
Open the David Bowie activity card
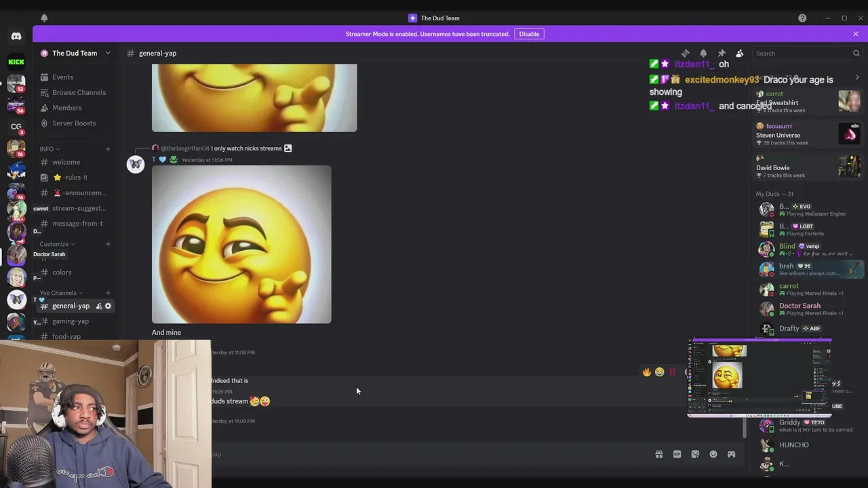(x=808, y=167)
